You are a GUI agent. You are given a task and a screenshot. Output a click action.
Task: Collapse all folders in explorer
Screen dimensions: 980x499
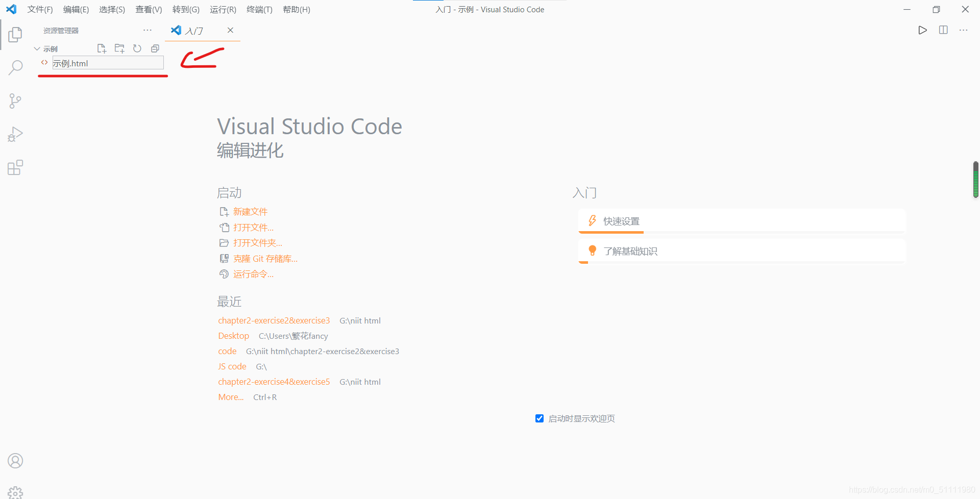point(155,48)
